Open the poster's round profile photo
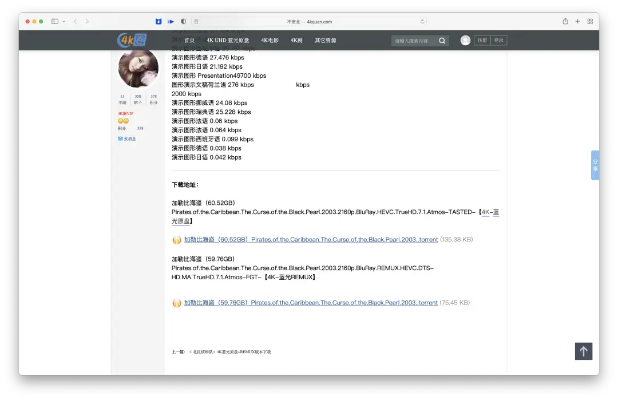The height and width of the screenshot is (400, 618). 138,69
